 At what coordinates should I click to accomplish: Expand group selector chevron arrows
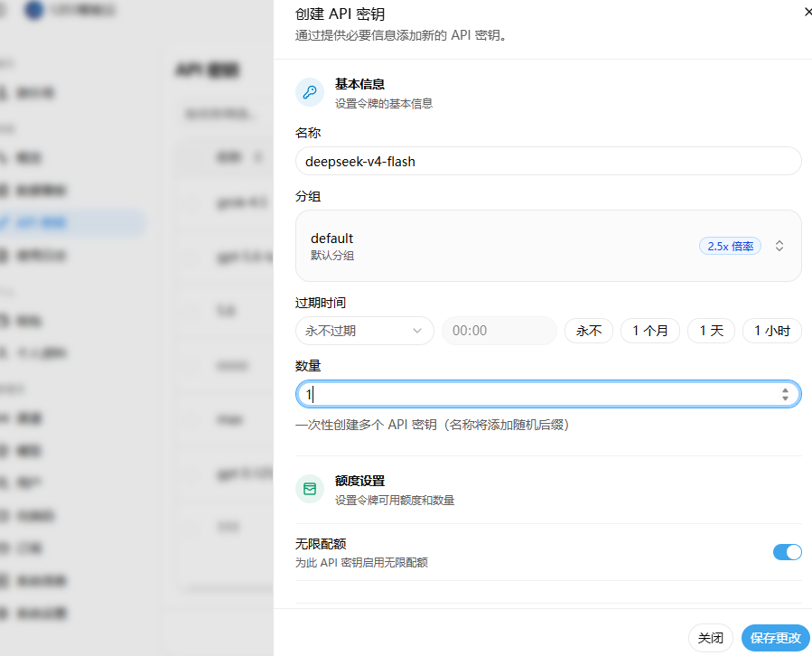point(779,246)
